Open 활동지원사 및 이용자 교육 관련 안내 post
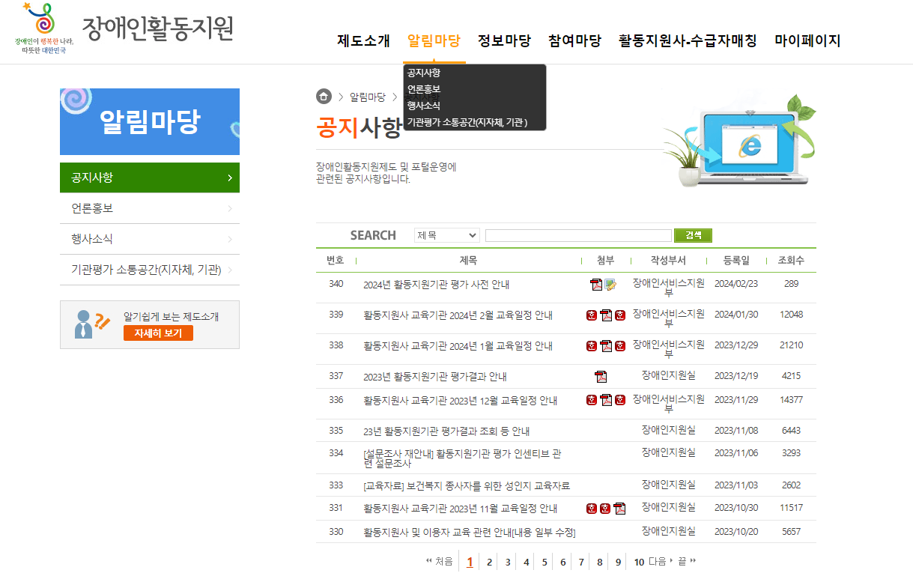Image resolution: width=913 pixels, height=588 pixels. click(469, 532)
